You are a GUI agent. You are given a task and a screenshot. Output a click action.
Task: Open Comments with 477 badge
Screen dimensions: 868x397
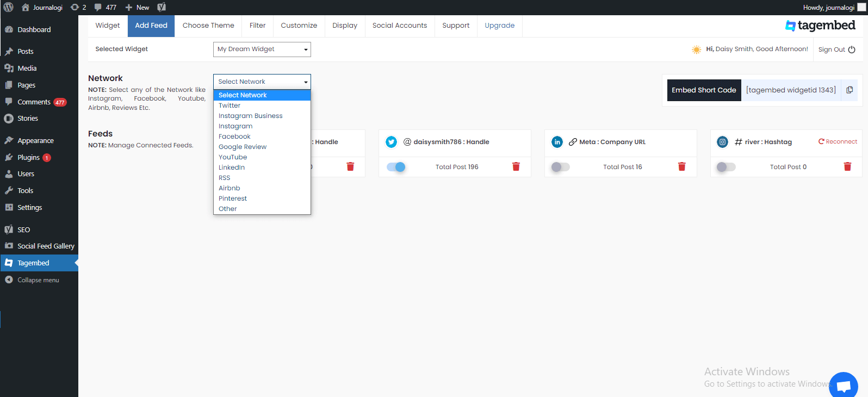[39, 102]
